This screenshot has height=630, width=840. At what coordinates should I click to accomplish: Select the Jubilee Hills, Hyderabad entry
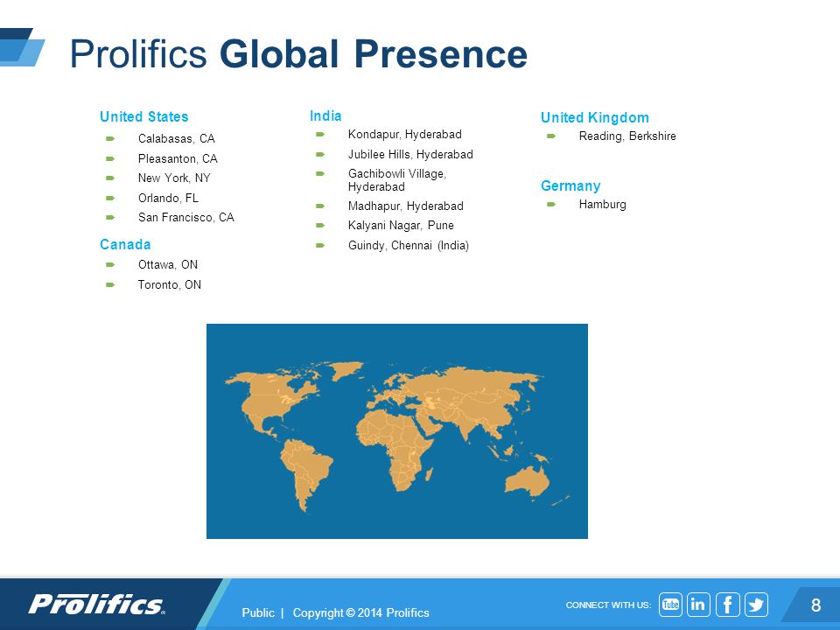(x=410, y=154)
